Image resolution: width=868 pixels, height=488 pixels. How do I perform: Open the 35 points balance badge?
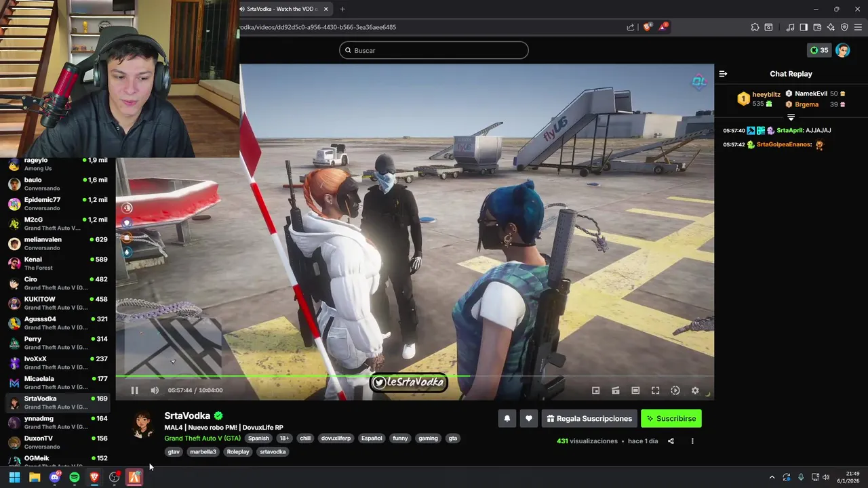tap(819, 50)
